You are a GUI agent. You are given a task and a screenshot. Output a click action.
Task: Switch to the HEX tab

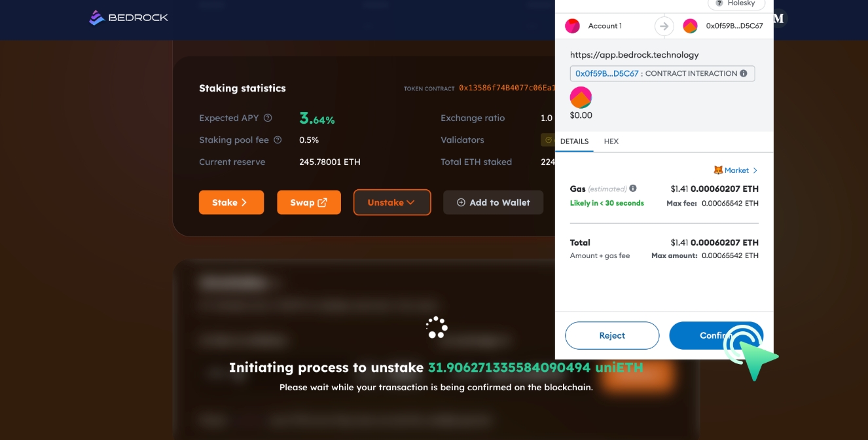coord(611,141)
